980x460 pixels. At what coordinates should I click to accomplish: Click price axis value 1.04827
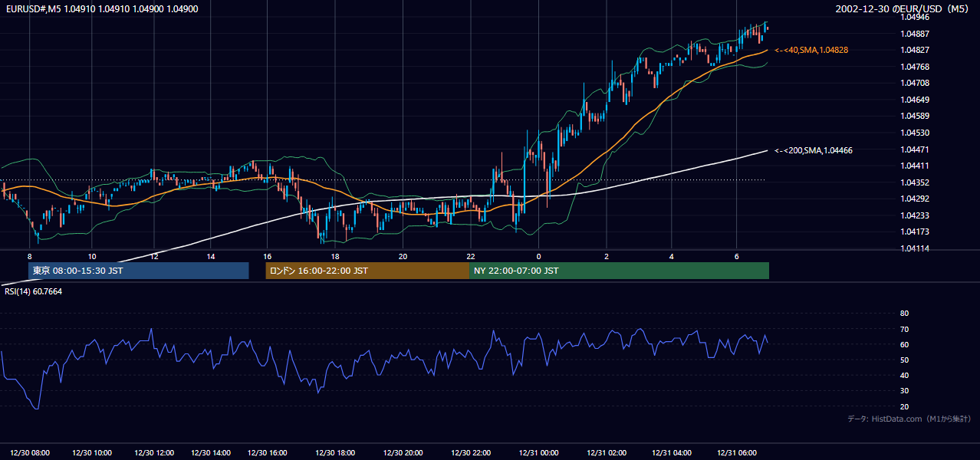tap(914, 50)
